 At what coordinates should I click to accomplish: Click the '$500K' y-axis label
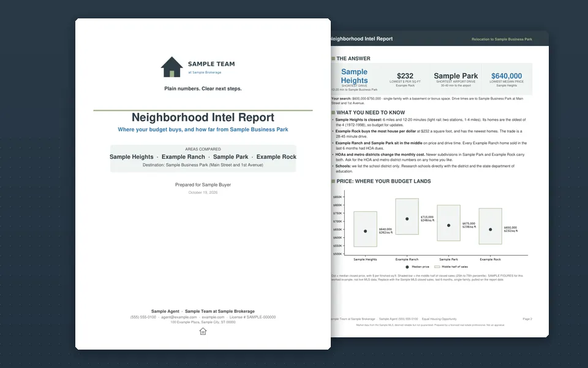337,254
